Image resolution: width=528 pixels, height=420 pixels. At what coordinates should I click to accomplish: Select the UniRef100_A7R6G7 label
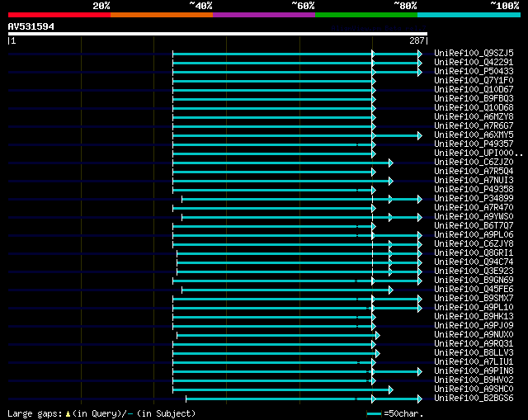(474, 125)
